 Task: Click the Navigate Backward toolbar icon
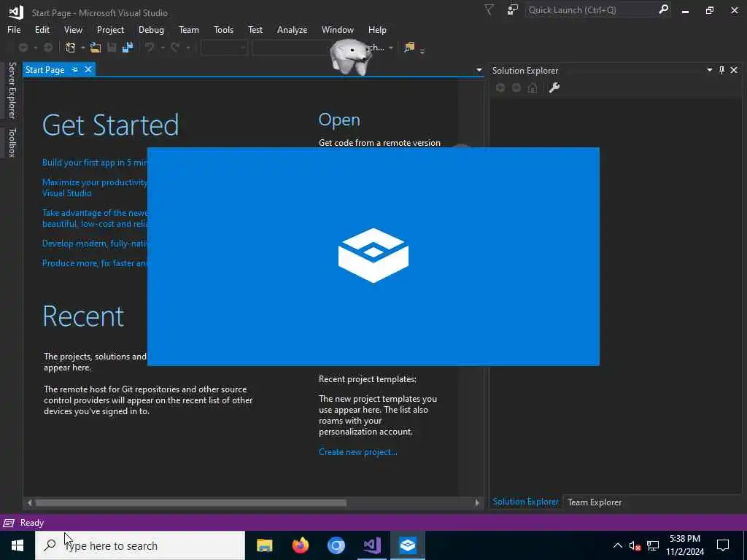click(x=23, y=47)
